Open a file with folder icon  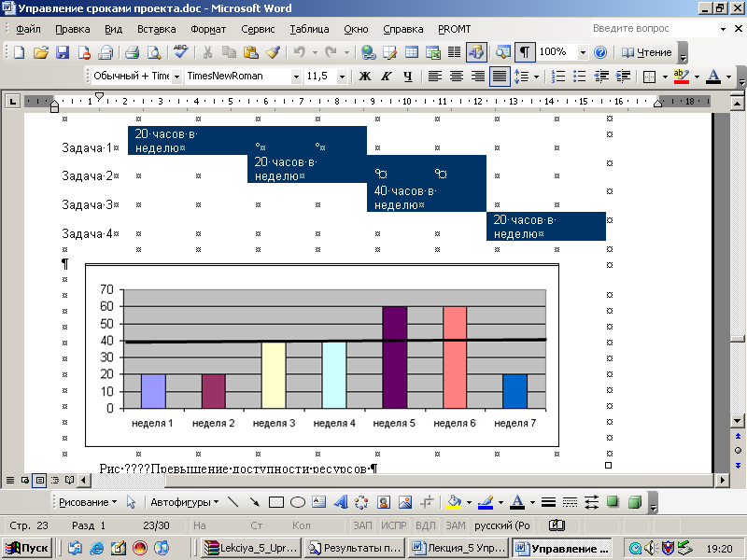click(41, 52)
